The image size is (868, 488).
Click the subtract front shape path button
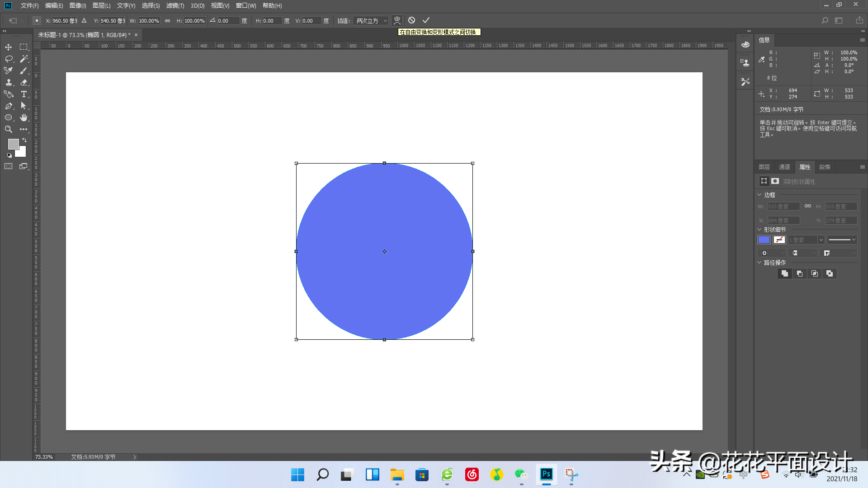(x=800, y=273)
